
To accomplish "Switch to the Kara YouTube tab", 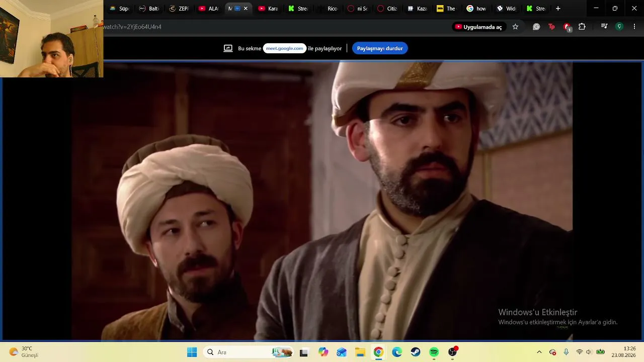I will [268, 9].
